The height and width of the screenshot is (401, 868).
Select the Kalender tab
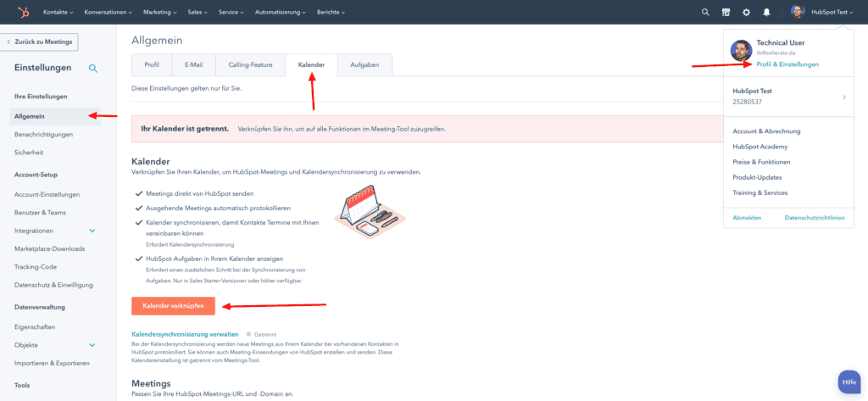click(x=311, y=64)
